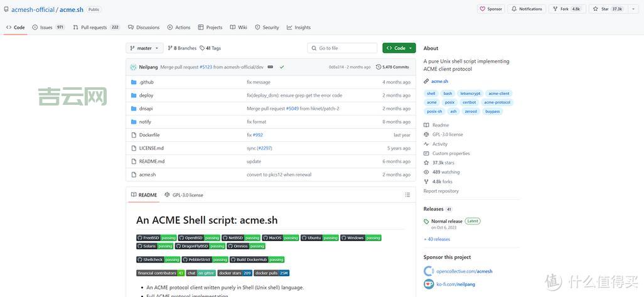Open the acme.sh website link in About

click(x=439, y=81)
